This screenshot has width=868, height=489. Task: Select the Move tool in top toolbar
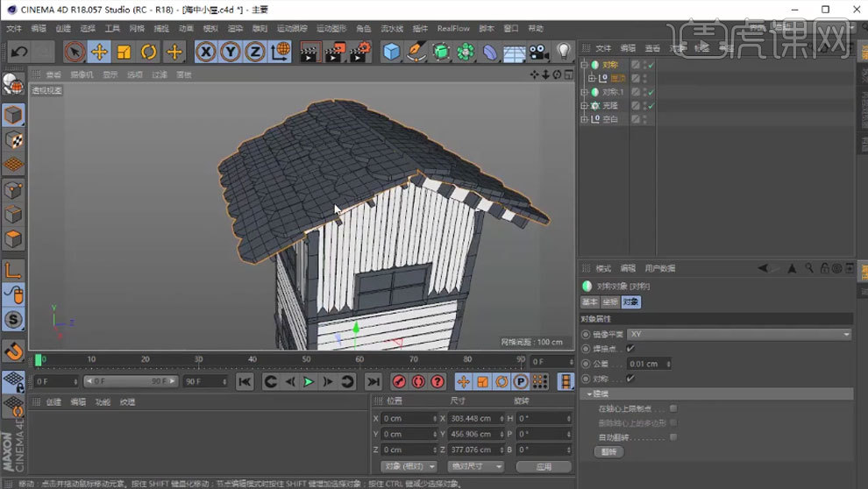click(99, 52)
